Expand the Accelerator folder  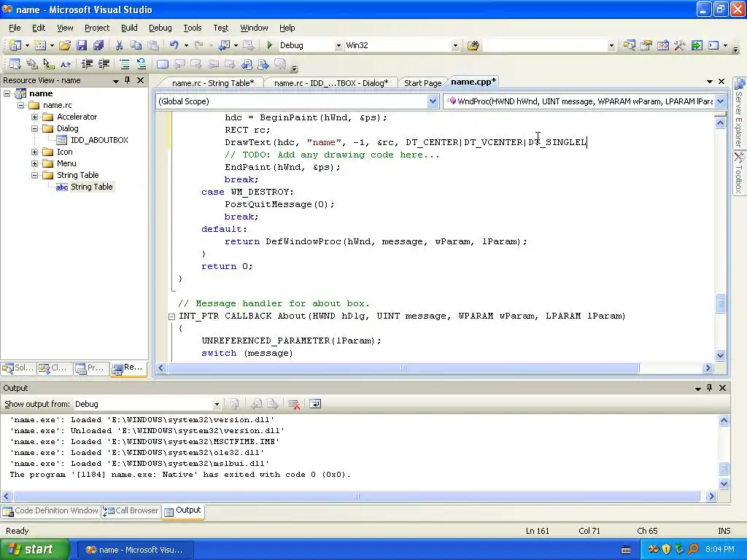tap(34, 117)
